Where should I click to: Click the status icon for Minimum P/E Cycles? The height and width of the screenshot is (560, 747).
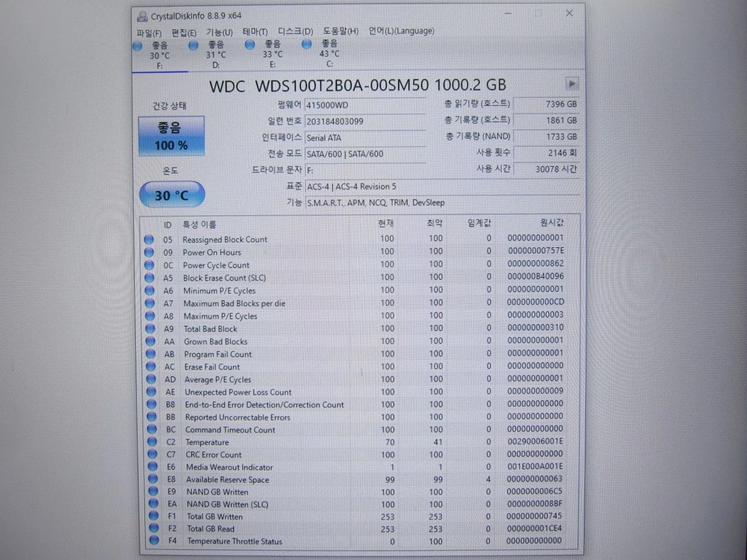149,290
